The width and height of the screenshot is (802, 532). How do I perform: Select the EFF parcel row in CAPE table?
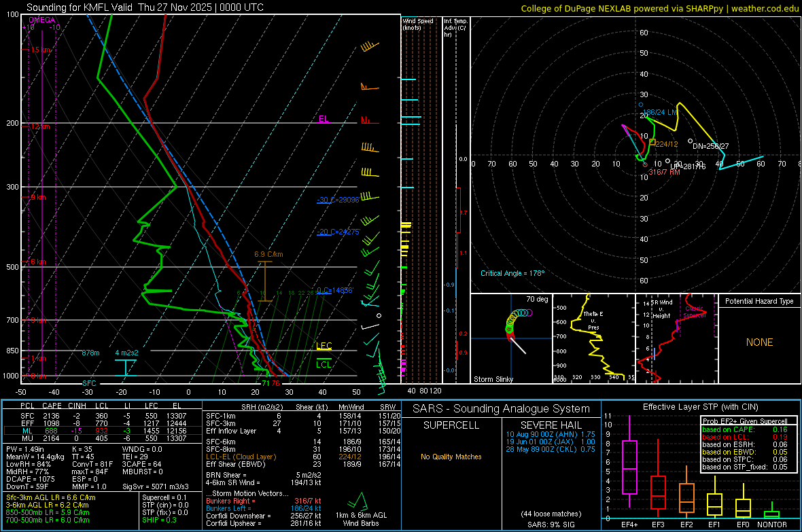[103, 423]
